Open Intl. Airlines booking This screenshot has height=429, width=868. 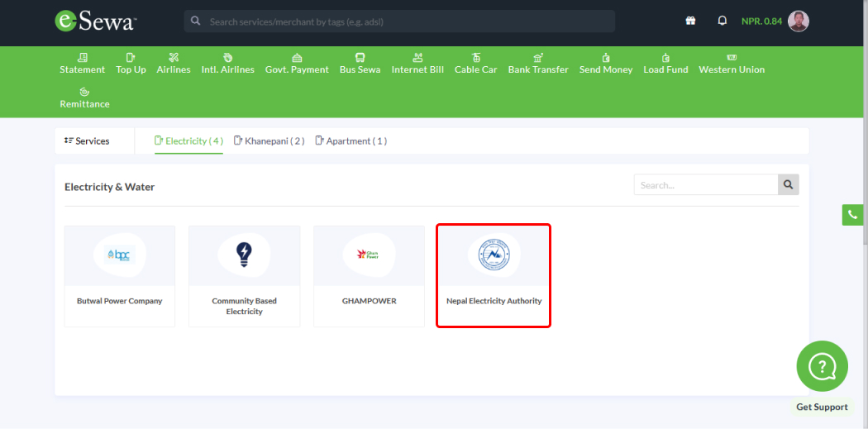(x=227, y=64)
